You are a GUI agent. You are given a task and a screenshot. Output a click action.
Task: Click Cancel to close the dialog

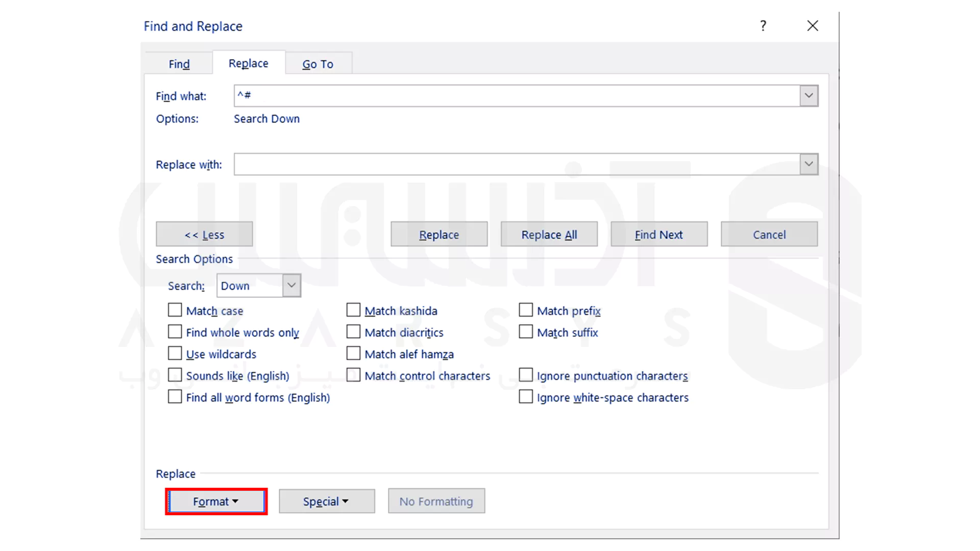pyautogui.click(x=769, y=234)
